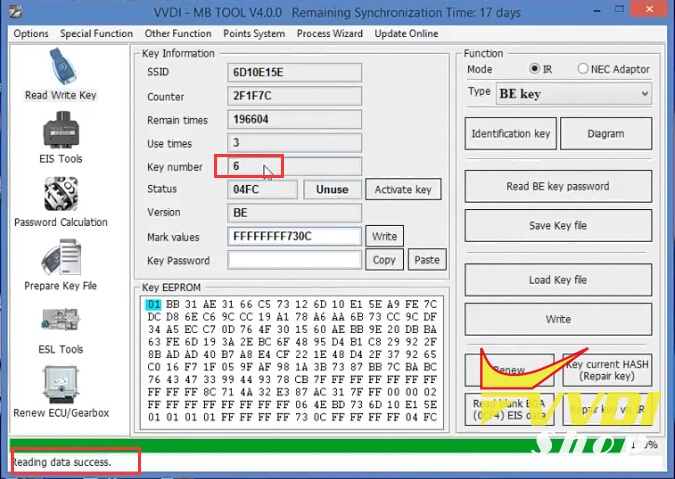This screenshot has height=479, width=675.
Task: Open the Read Write Key tool icon
Action: point(62,66)
